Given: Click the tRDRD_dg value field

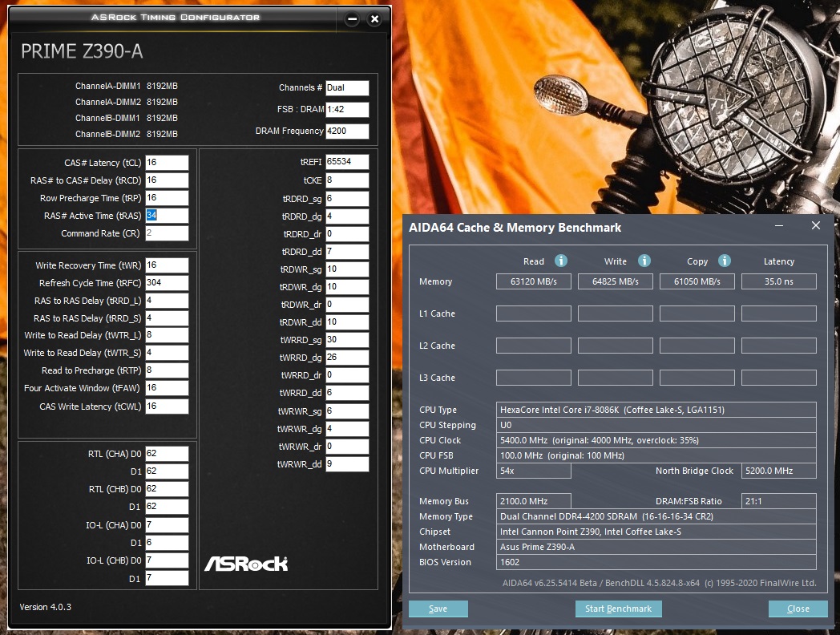Looking at the screenshot, I should [347, 216].
